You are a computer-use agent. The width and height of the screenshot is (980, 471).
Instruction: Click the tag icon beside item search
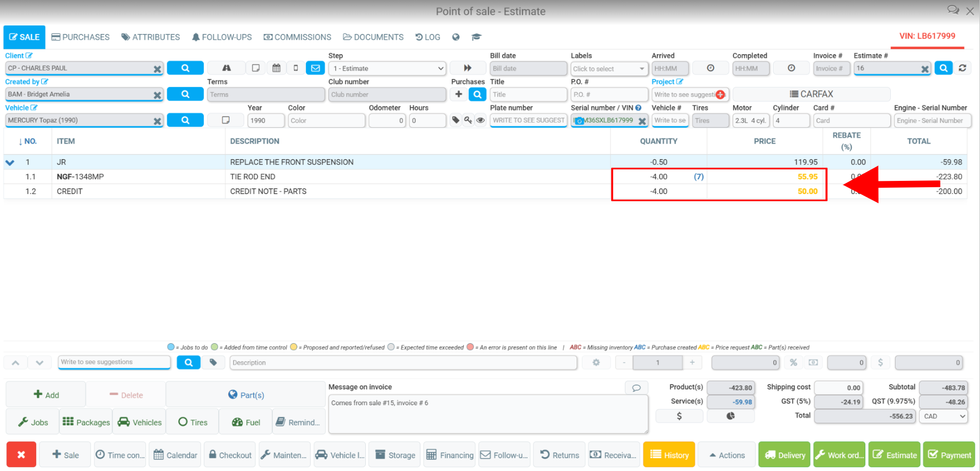[x=213, y=362]
